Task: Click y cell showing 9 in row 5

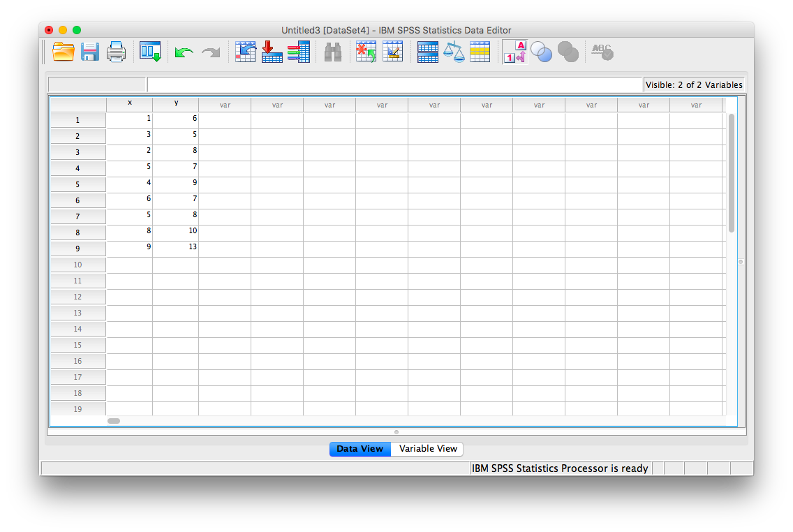Action: coord(175,184)
